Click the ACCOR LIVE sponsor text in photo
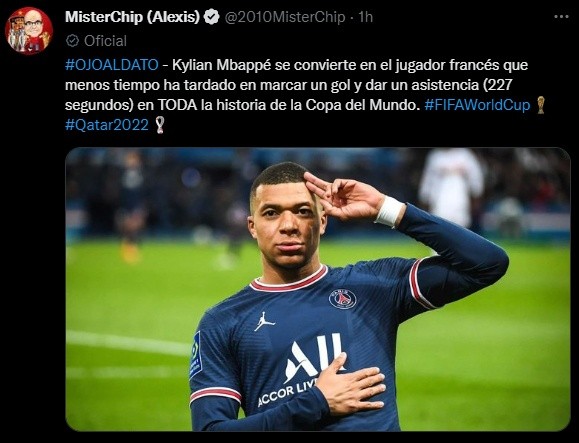Viewport: 579px width, 443px height. (287, 393)
